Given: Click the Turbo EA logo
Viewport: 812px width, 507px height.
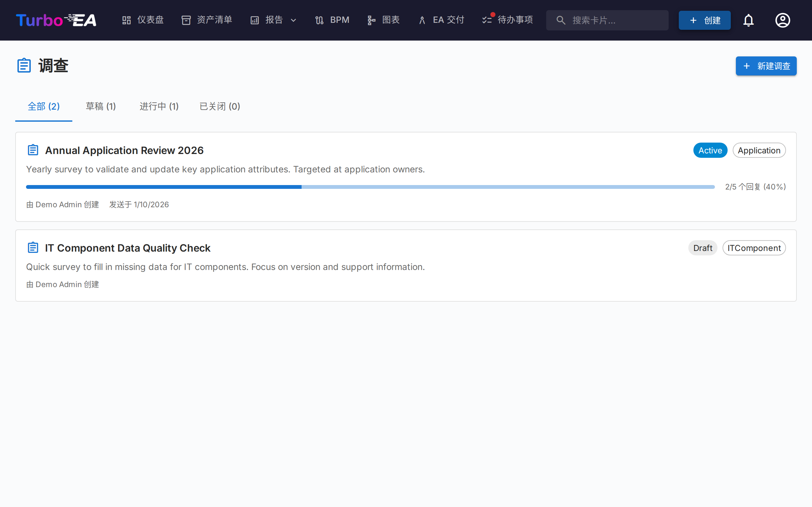Looking at the screenshot, I should coord(56,20).
